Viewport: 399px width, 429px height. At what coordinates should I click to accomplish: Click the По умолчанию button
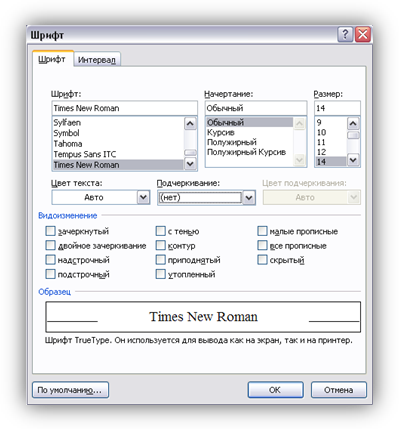(70, 390)
